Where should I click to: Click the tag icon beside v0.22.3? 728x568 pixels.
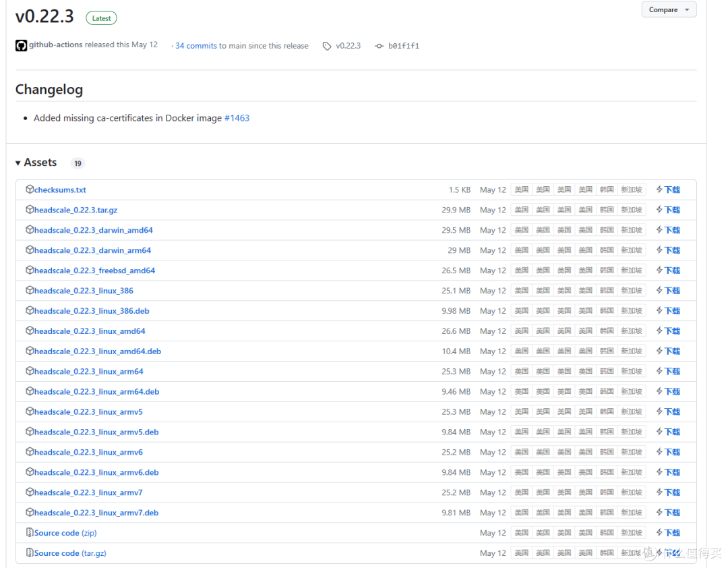(x=327, y=46)
